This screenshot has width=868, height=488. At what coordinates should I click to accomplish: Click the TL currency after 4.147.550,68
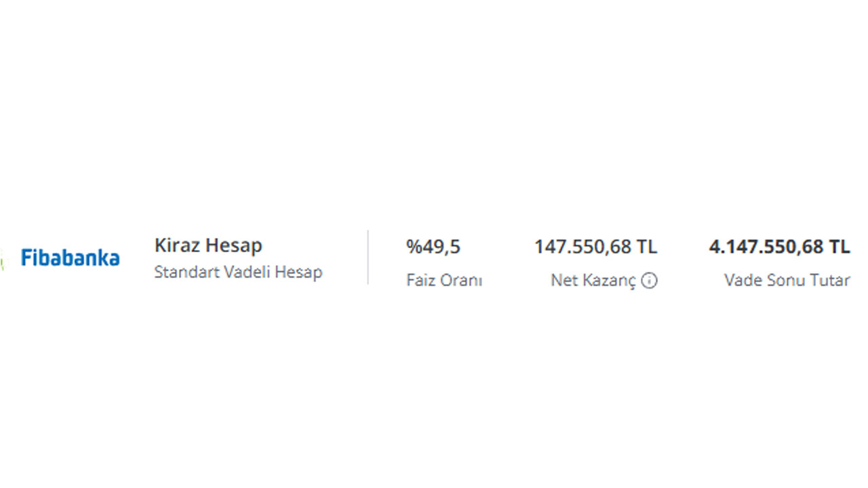tap(839, 247)
